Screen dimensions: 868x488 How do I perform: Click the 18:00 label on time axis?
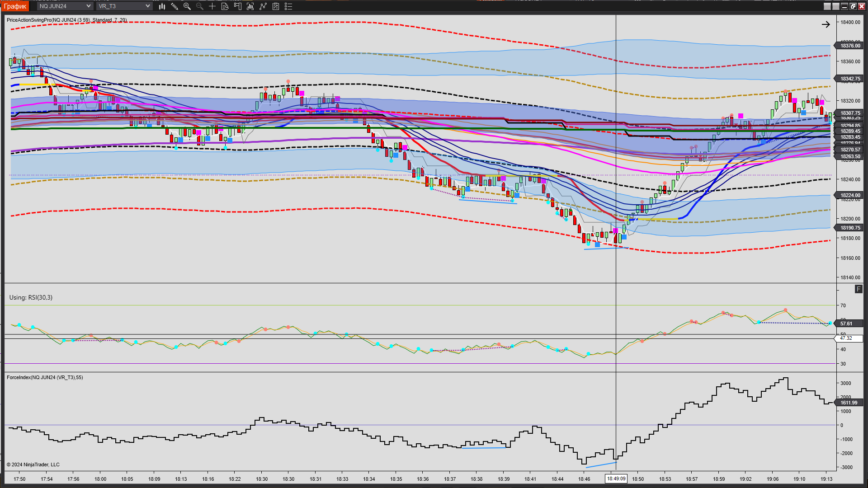(100, 479)
